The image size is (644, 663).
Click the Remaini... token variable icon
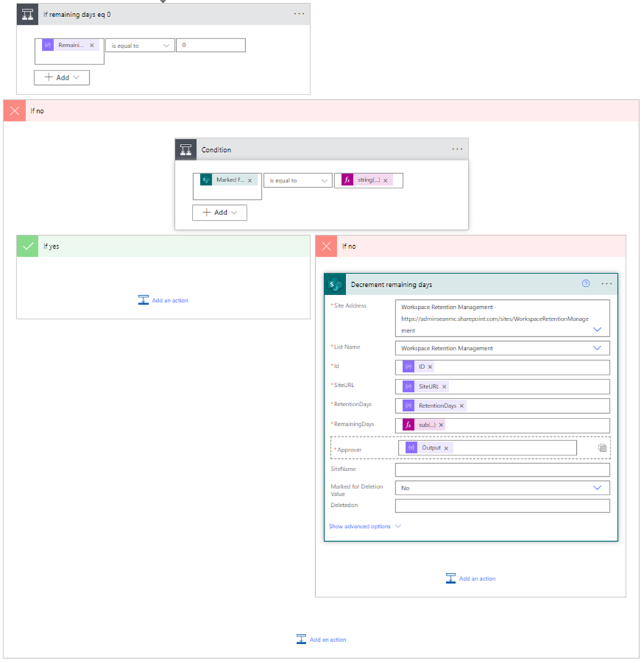click(x=48, y=45)
